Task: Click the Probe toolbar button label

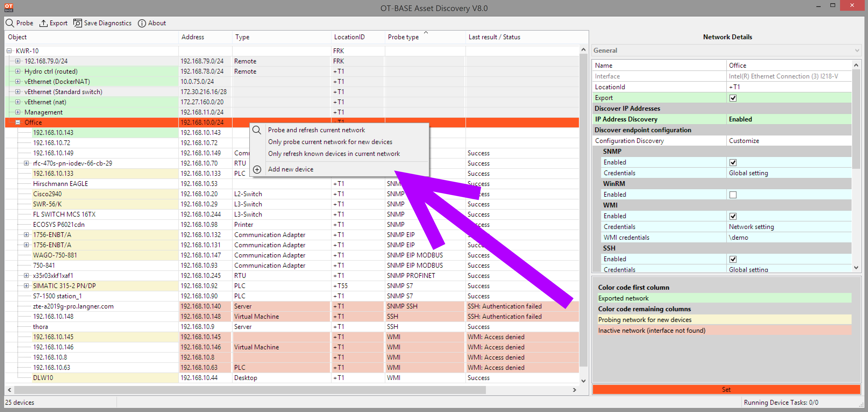Action: (24, 23)
